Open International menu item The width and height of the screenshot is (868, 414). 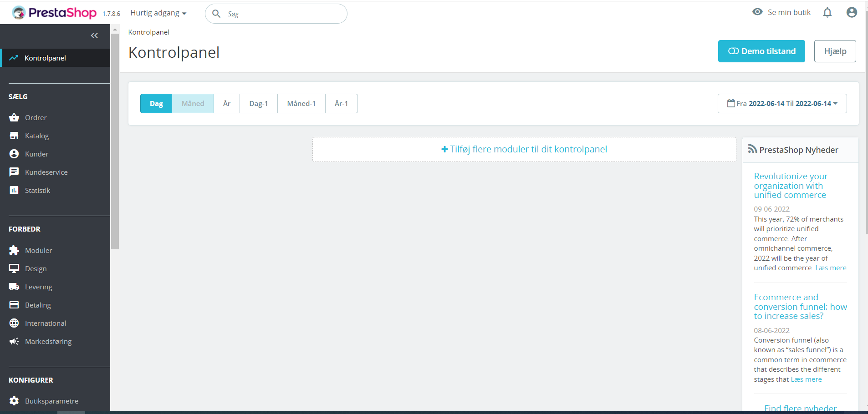point(55,323)
